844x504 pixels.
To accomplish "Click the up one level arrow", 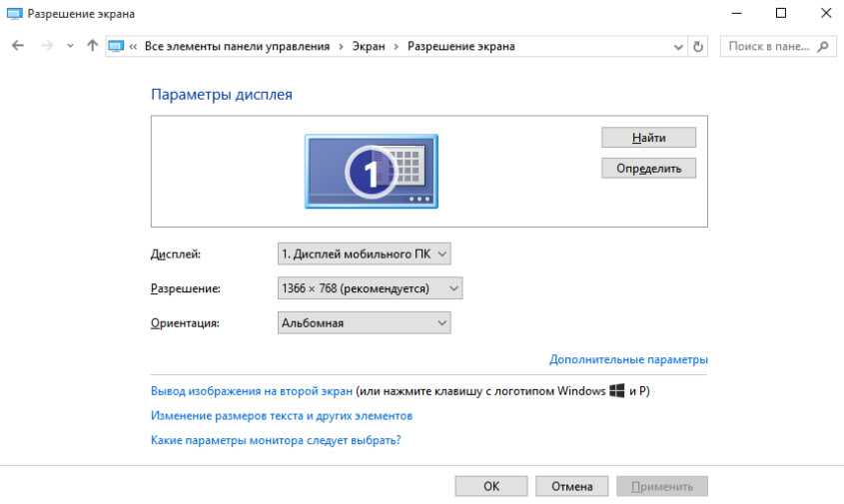I will [x=93, y=46].
